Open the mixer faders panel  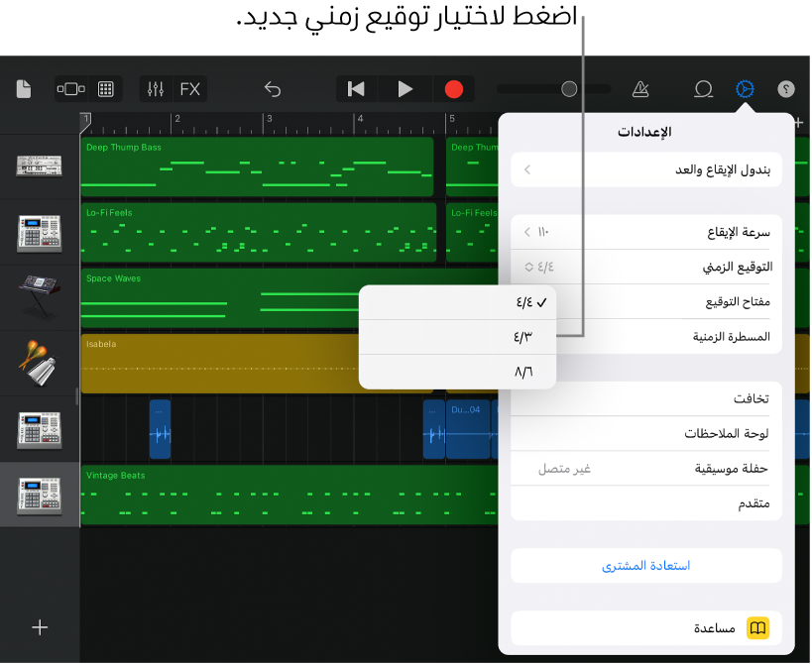click(x=154, y=88)
